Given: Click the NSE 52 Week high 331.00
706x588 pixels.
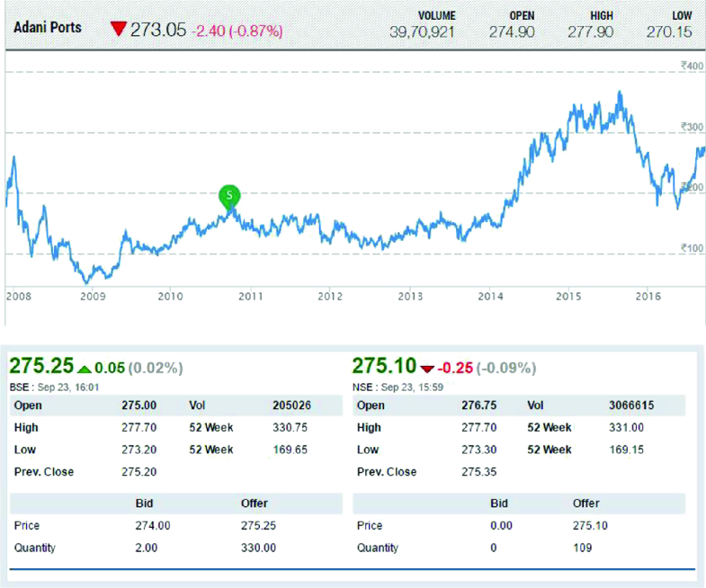Looking at the screenshot, I should tap(626, 427).
